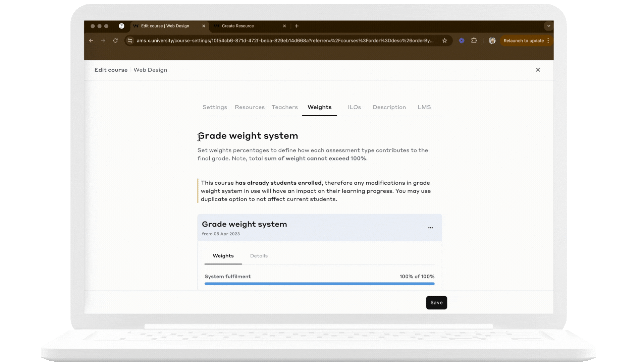Click the System fulfilment progress bar

pos(319,283)
